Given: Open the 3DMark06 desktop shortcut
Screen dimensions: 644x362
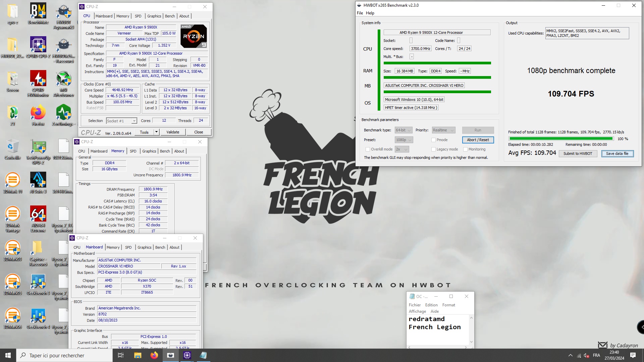Looking at the screenshot, I should tap(12, 318).
